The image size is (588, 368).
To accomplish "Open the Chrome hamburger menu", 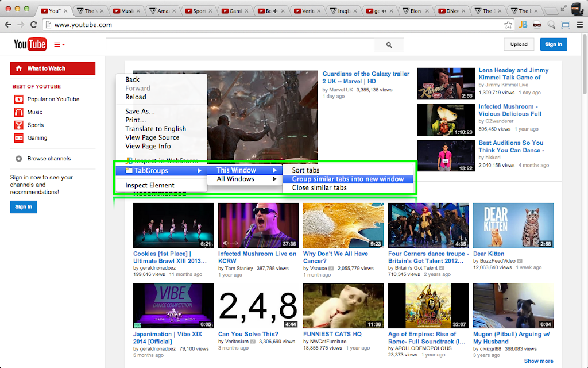I will point(580,25).
